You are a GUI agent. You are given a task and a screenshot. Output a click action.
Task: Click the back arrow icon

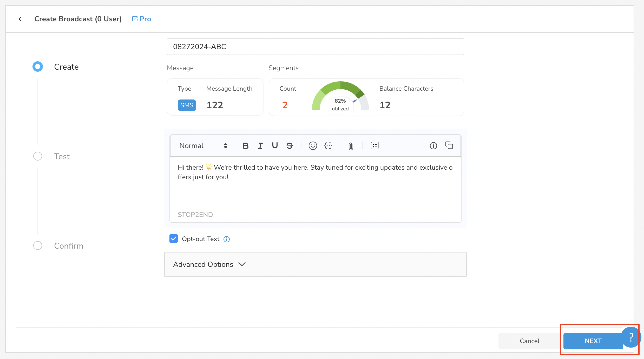click(21, 19)
